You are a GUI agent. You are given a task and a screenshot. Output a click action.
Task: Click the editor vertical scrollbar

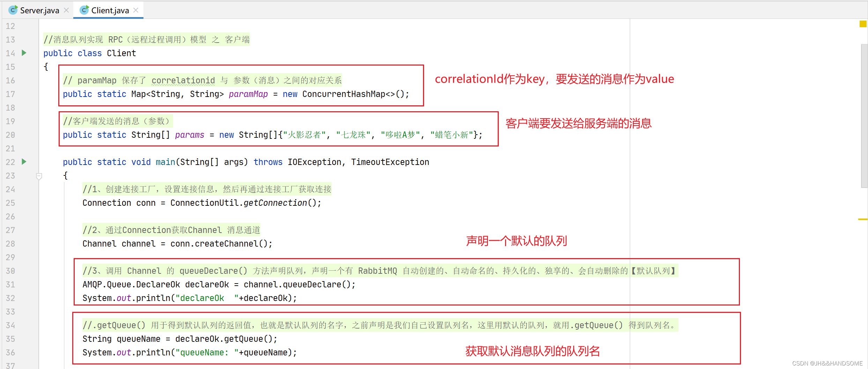[864, 116]
